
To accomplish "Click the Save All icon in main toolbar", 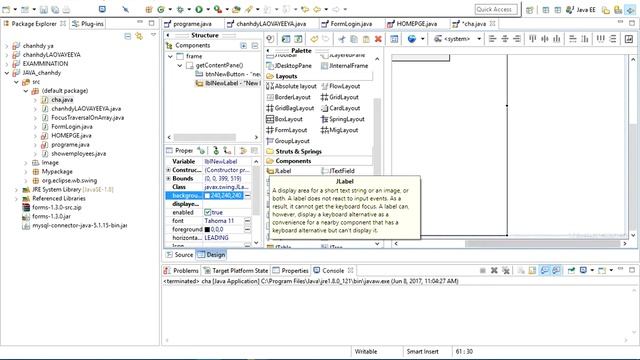I will tap(55, 9).
